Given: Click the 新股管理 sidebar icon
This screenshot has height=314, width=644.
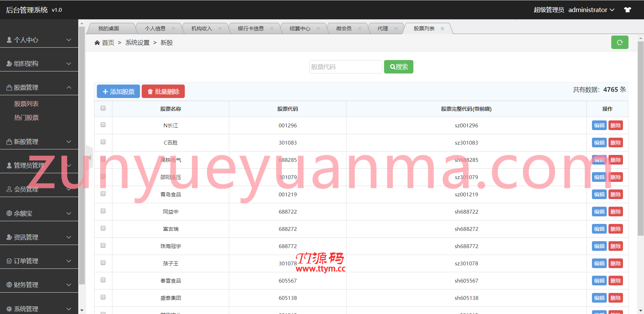Looking at the screenshot, I should 9,142.
